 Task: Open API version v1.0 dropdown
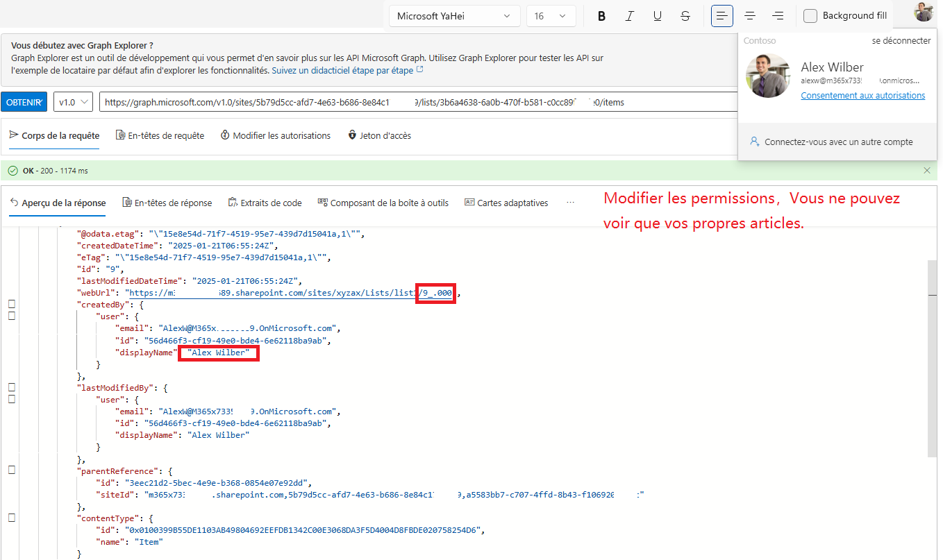click(73, 102)
